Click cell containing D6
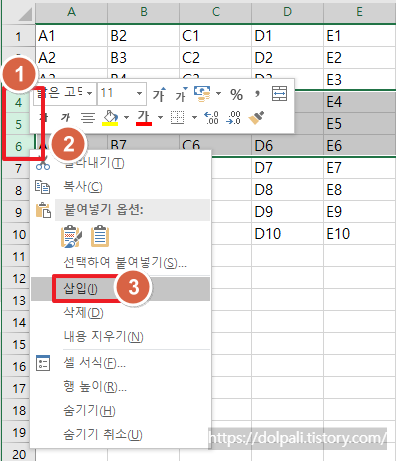The width and height of the screenshot is (396, 461). [x=287, y=146]
